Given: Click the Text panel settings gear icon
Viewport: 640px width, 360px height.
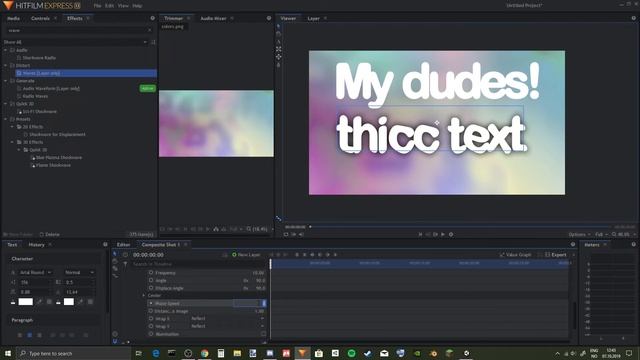Looking at the screenshot, I should (105, 244).
